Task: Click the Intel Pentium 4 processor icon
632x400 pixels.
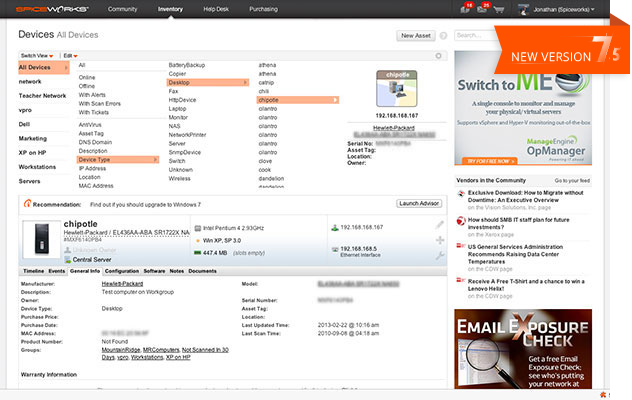Action: tap(198, 228)
